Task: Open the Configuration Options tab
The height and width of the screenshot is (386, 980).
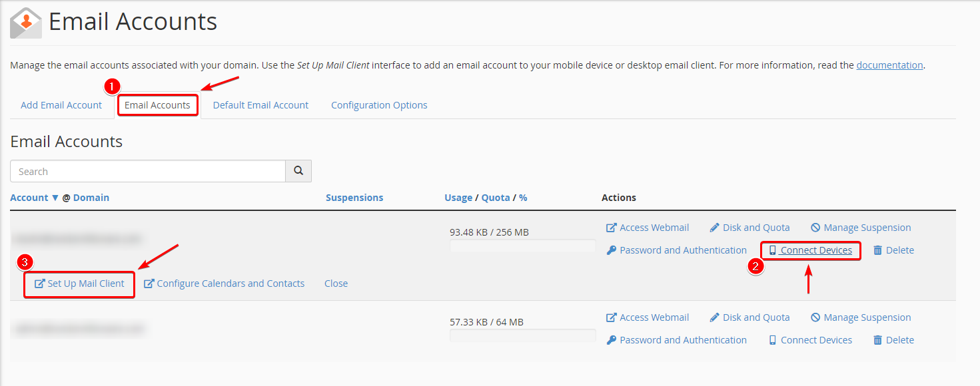Action: tap(378, 104)
